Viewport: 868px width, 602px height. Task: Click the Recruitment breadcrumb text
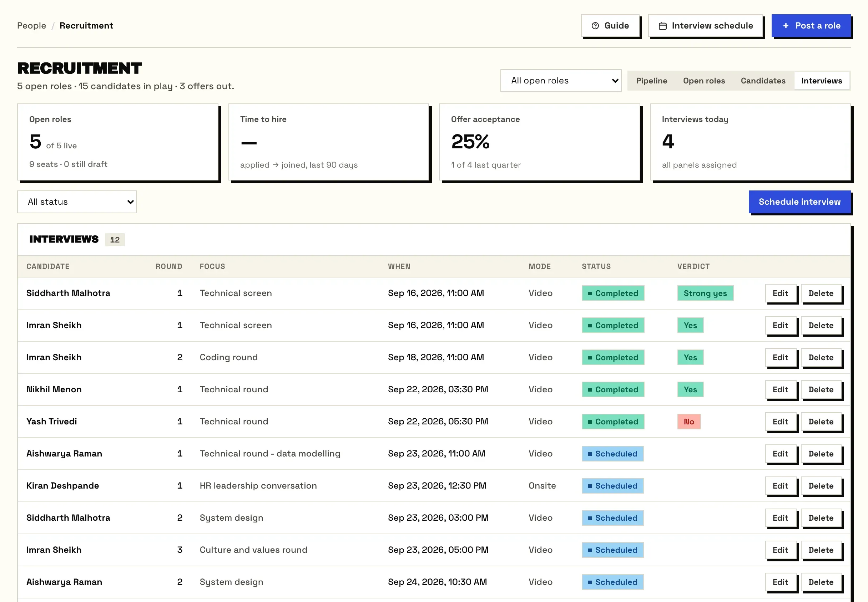86,26
